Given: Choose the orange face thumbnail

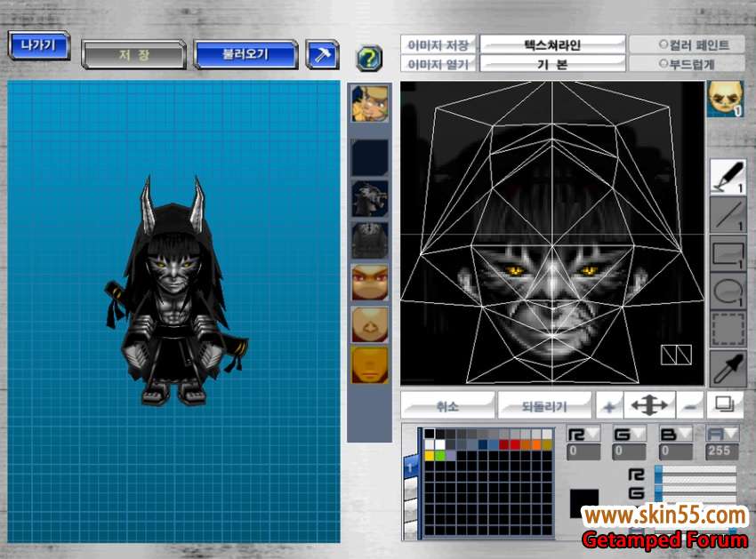Looking at the screenshot, I should click(370, 365).
